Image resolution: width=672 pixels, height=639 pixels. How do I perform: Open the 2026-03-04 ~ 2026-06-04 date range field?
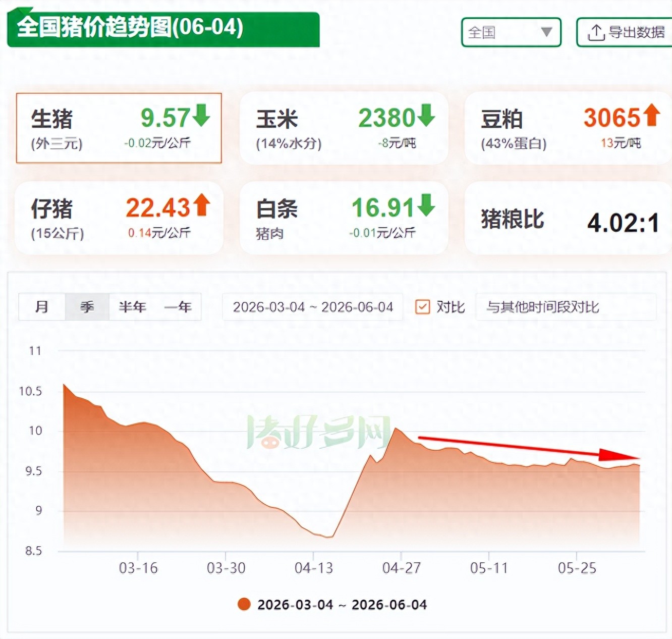[313, 307]
